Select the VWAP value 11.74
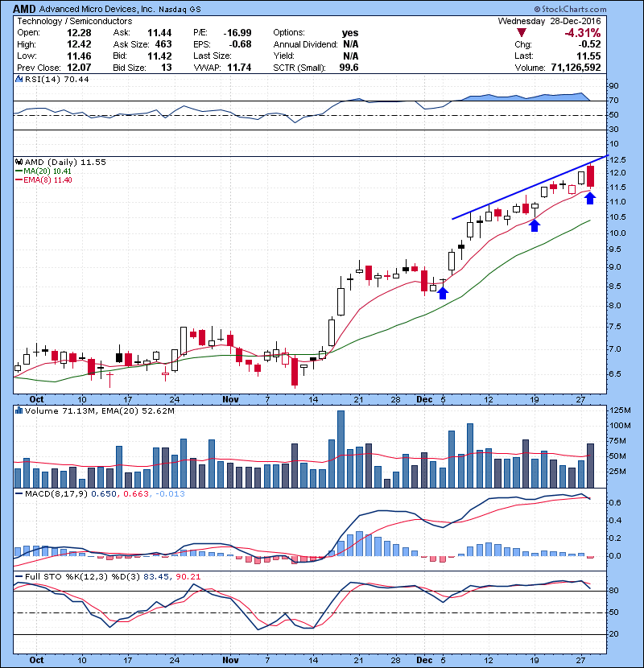644x668 pixels. (x=239, y=68)
